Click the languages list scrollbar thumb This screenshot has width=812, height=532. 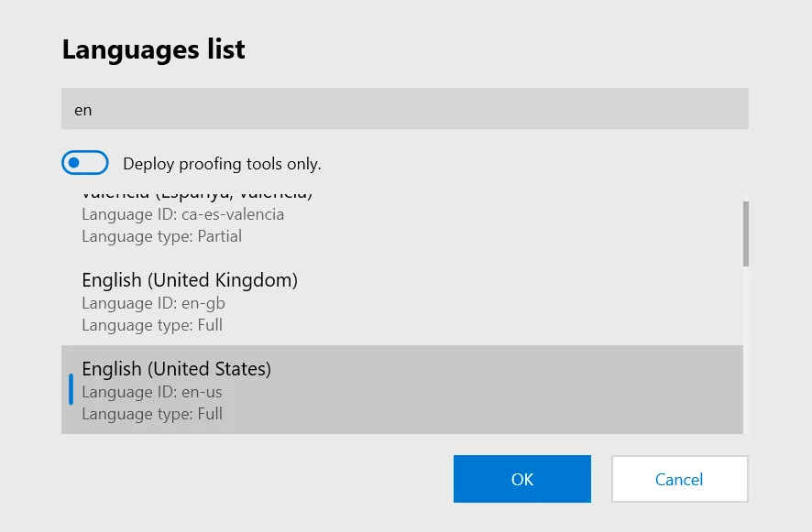[745, 233]
